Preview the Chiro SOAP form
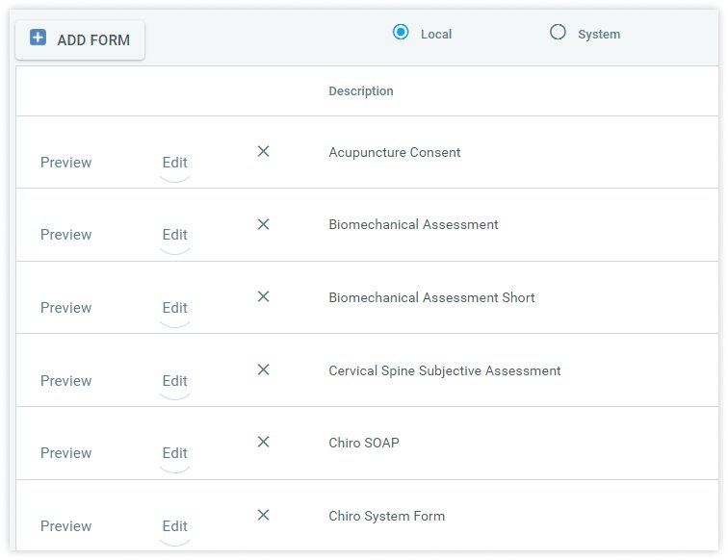 [65, 453]
